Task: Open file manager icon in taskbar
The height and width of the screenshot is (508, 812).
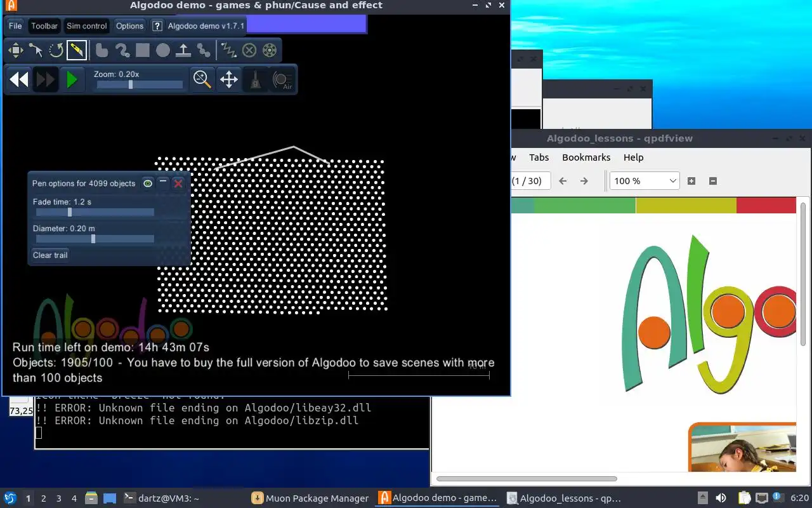Action: coord(91,498)
